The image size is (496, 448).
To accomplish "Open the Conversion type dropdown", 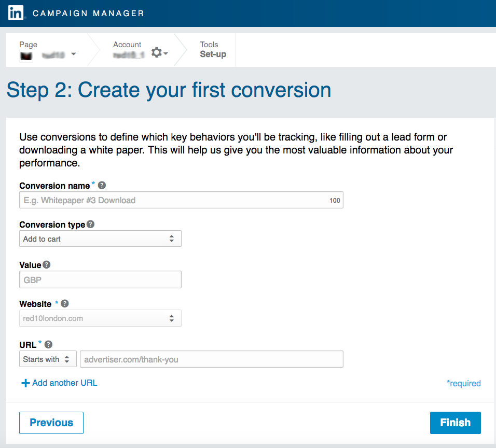I will pyautogui.click(x=100, y=239).
